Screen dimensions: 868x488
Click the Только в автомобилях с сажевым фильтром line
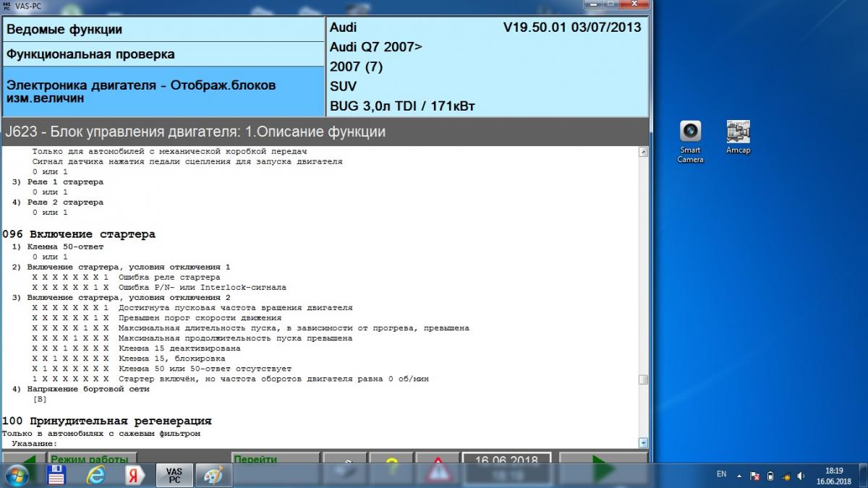101,433
